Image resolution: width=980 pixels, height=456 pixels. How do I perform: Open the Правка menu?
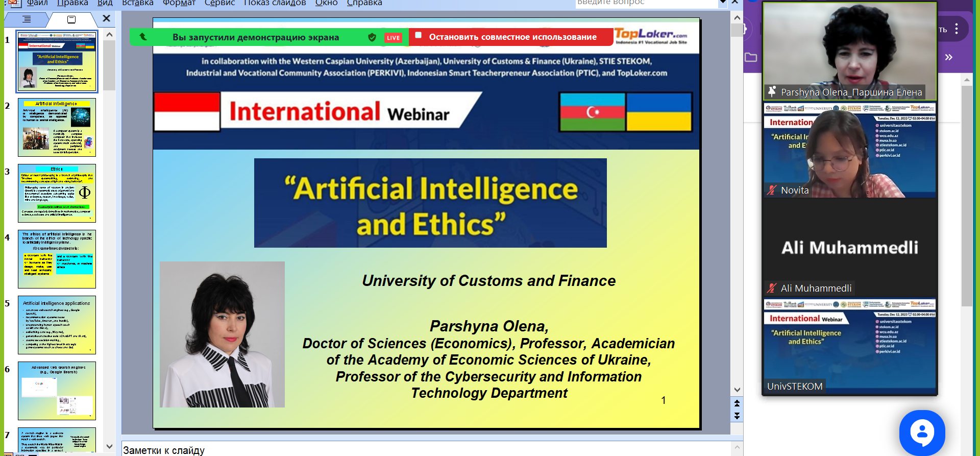tap(72, 3)
